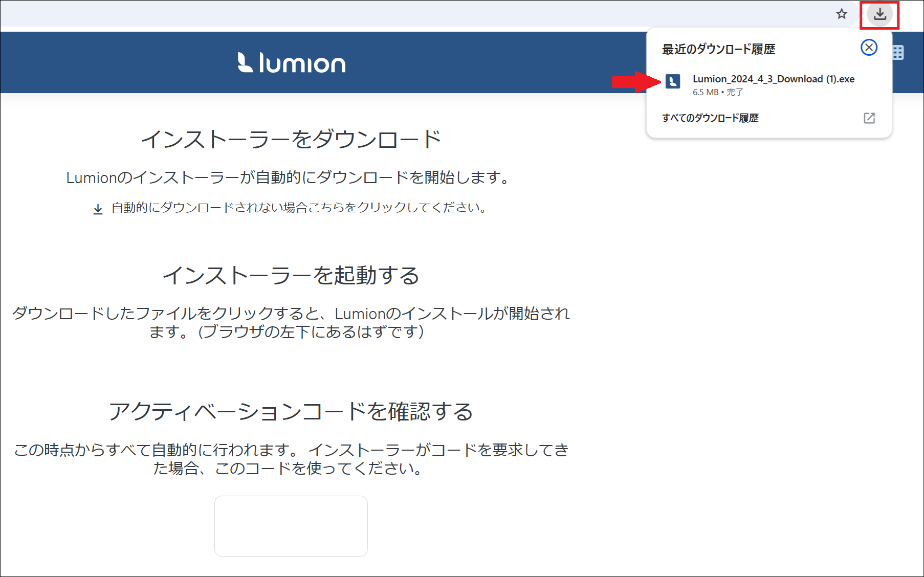The height and width of the screenshot is (577, 924).
Task: Click the Lumion logo in the header
Action: click(x=292, y=63)
